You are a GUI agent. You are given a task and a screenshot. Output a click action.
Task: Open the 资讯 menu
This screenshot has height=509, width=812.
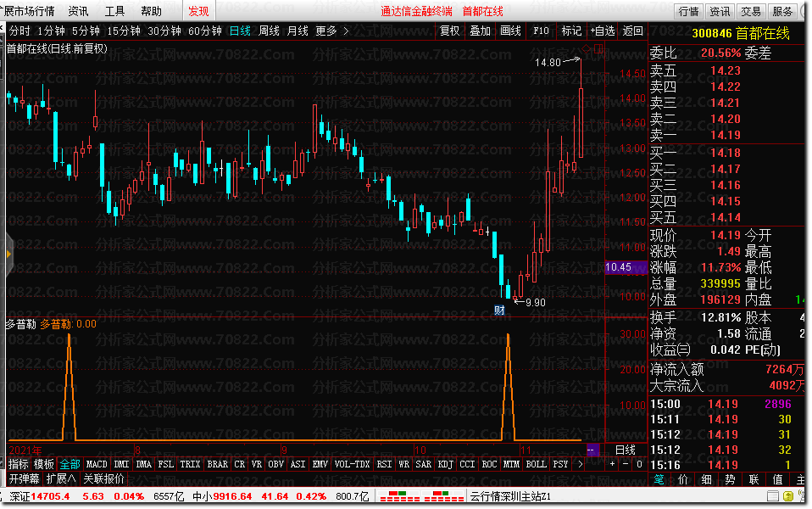click(78, 11)
